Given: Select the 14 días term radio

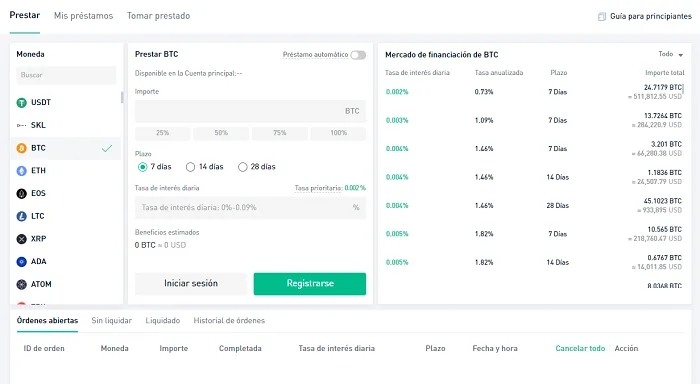Looking at the screenshot, I should (x=191, y=167).
